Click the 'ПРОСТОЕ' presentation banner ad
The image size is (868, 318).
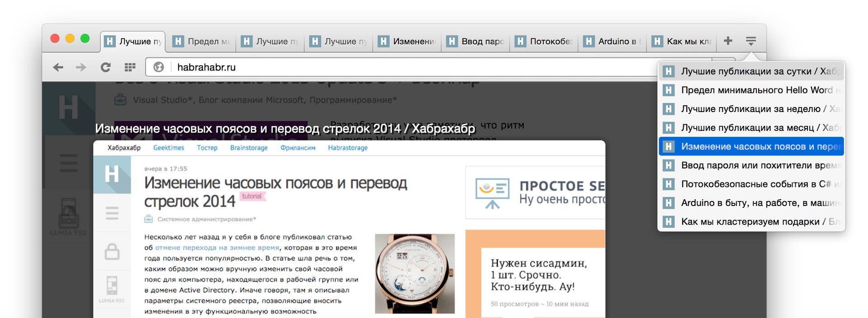(535, 193)
